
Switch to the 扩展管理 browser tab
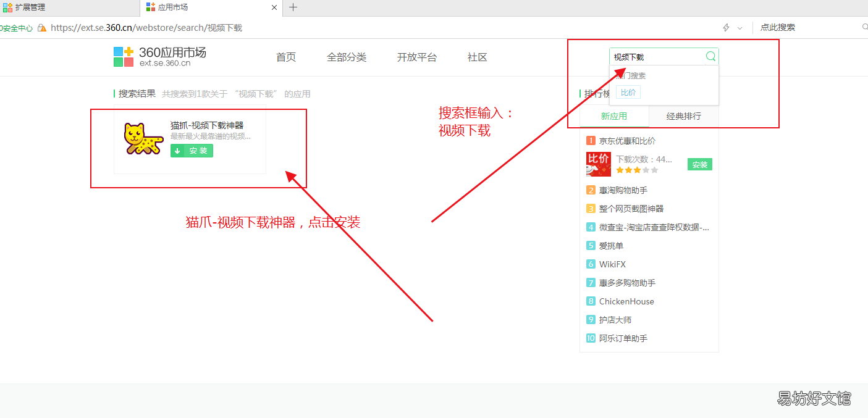69,7
